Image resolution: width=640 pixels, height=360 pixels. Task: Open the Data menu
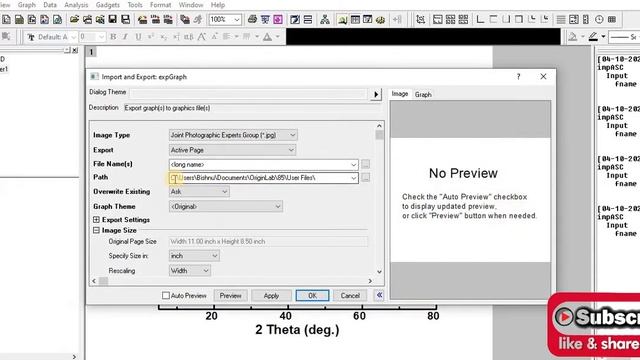(50, 5)
